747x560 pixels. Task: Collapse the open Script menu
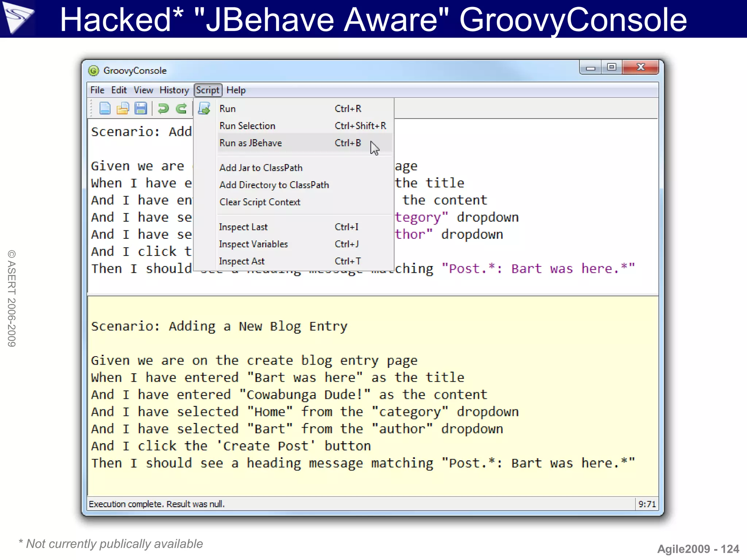[x=208, y=90]
